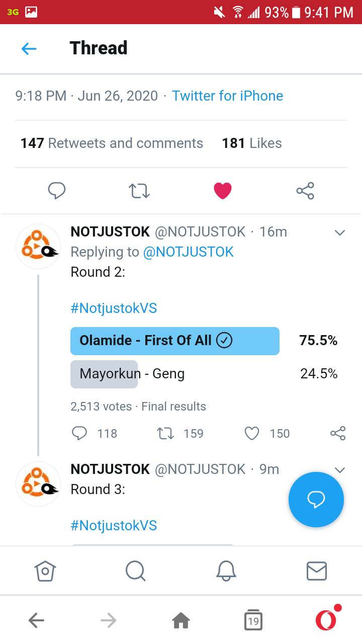The height and width of the screenshot is (644, 362).
Task: Open the browser tab switcher showing 19
Action: tap(253, 621)
